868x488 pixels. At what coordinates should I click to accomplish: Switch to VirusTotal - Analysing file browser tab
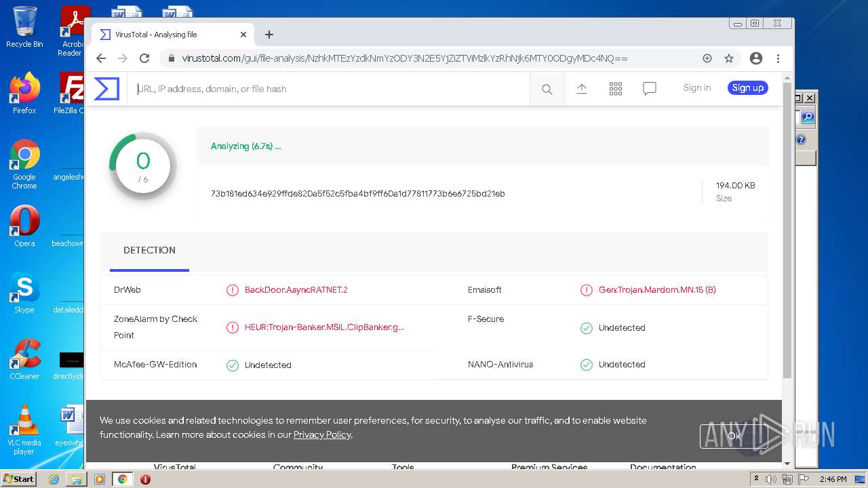click(x=173, y=35)
